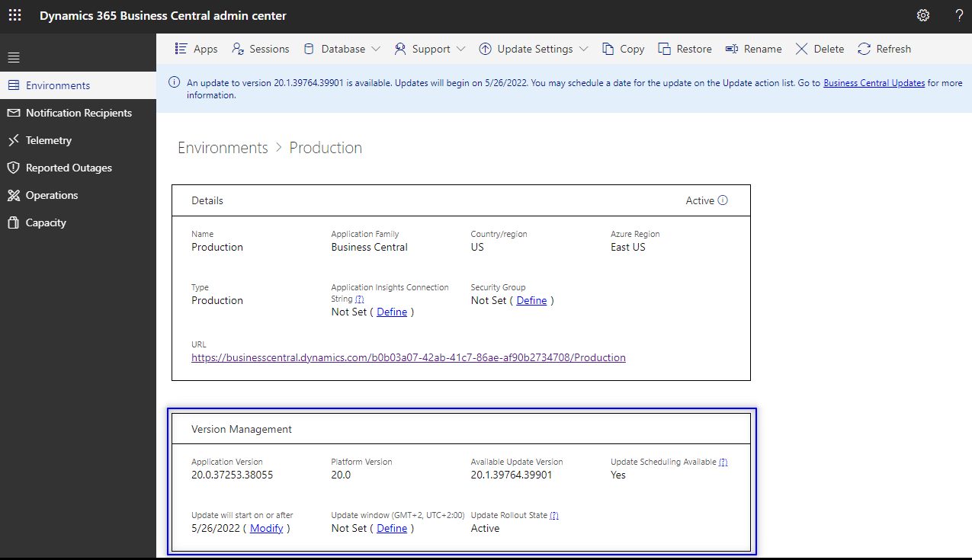The height and width of the screenshot is (560, 972).
Task: Click the Rename environment icon
Action: [753, 48]
